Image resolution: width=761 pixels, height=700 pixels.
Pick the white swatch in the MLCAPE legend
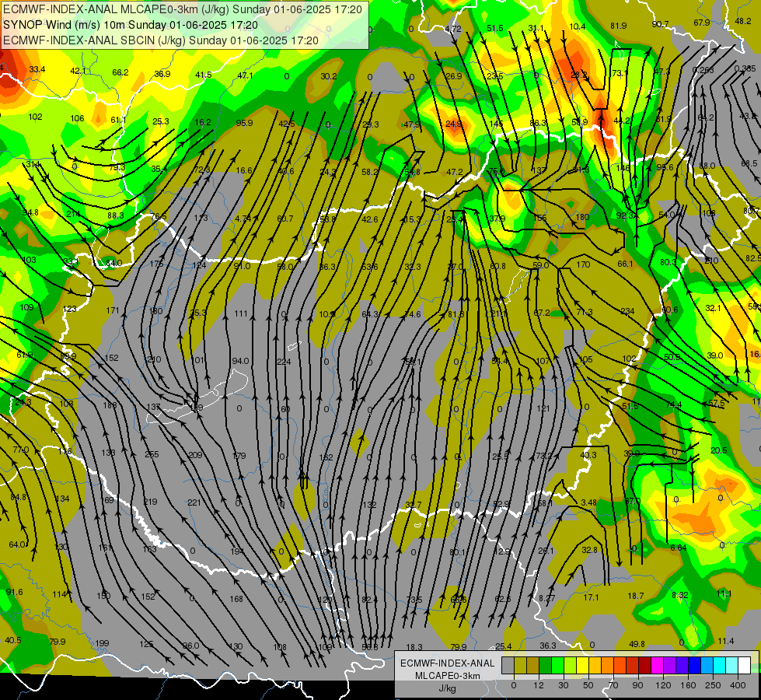[745, 666]
